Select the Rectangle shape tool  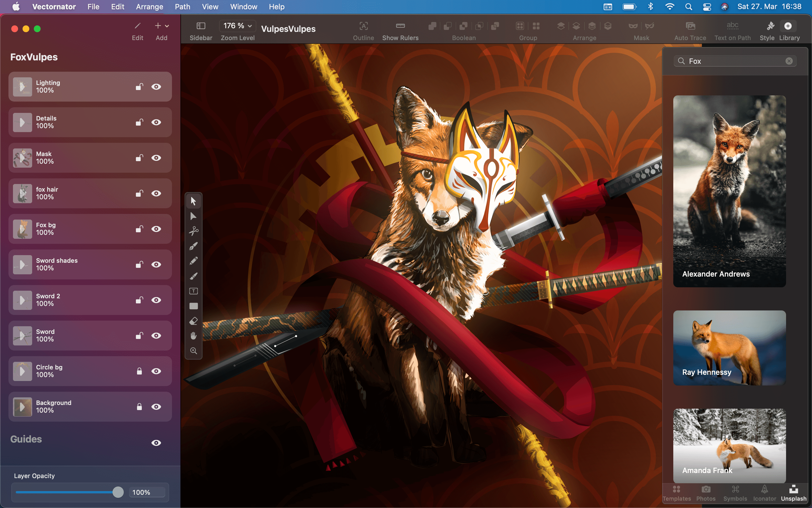click(x=193, y=306)
